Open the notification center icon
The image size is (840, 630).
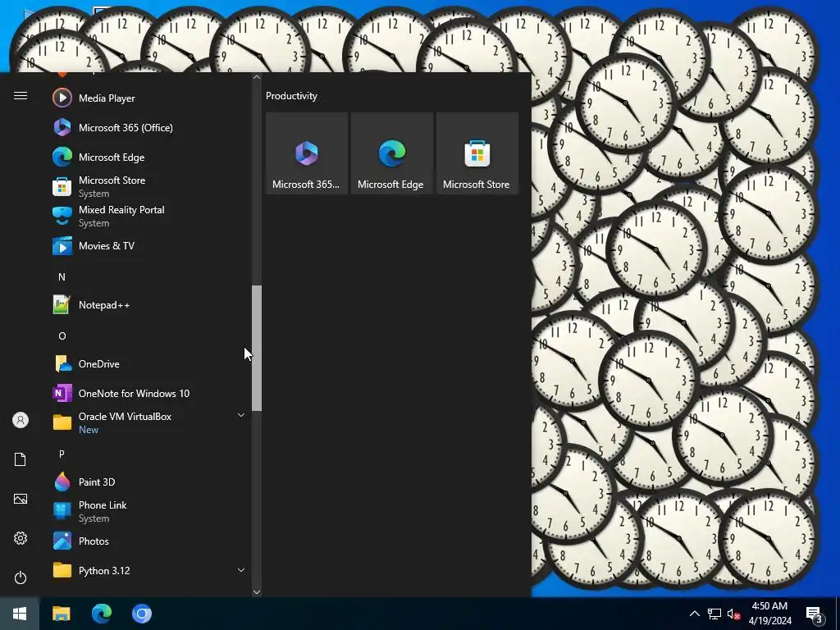815,614
